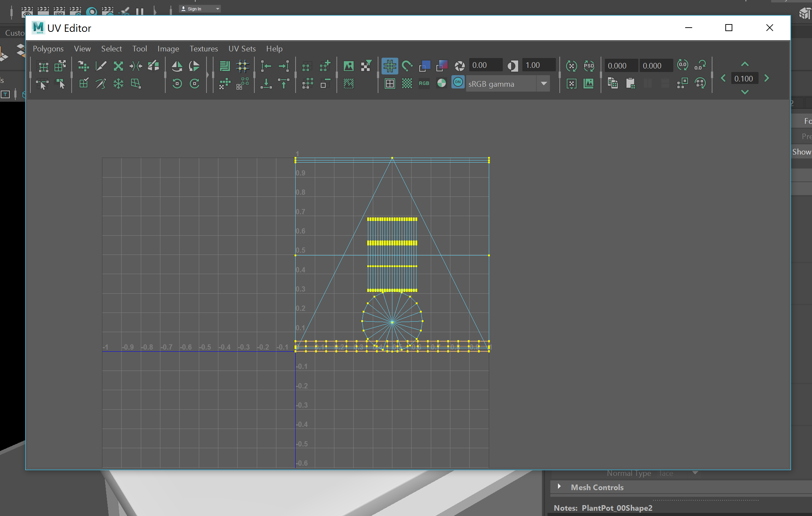Viewport: 812px width, 516px height.
Task: Click the first 0.000 UV coordinate field
Action: click(621, 66)
